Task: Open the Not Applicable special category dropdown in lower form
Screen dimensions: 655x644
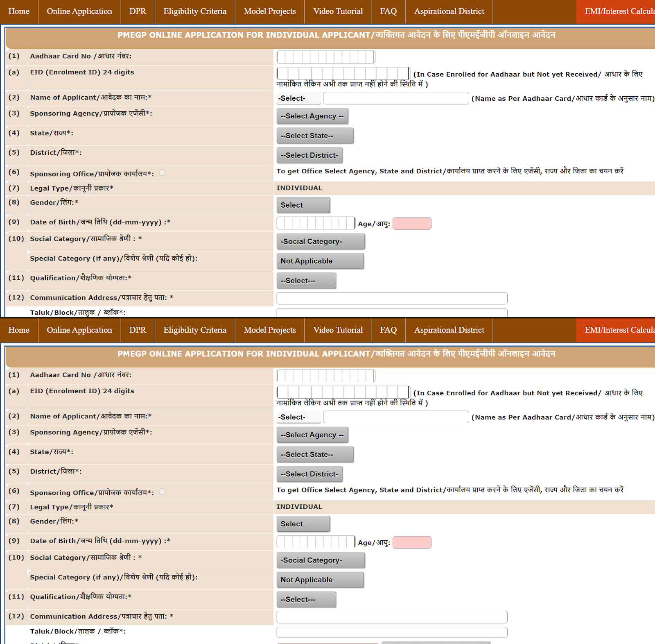Action: tap(320, 580)
